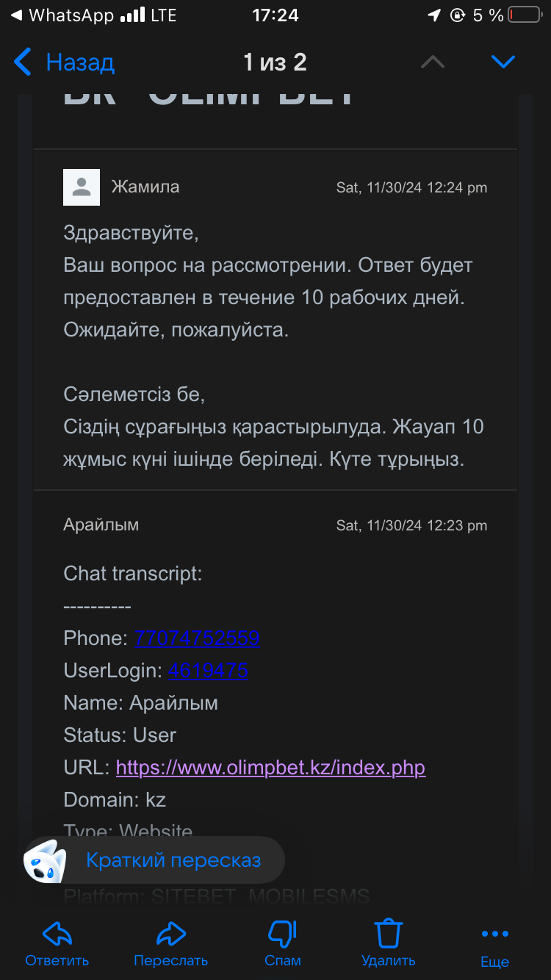Tap the back chevron icon
Image resolution: width=551 pixels, height=980 pixels.
point(24,62)
